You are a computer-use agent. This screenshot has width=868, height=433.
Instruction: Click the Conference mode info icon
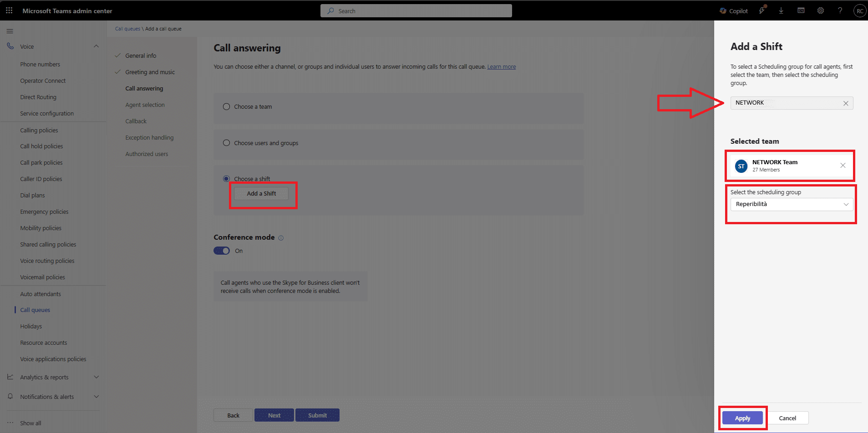click(x=281, y=238)
